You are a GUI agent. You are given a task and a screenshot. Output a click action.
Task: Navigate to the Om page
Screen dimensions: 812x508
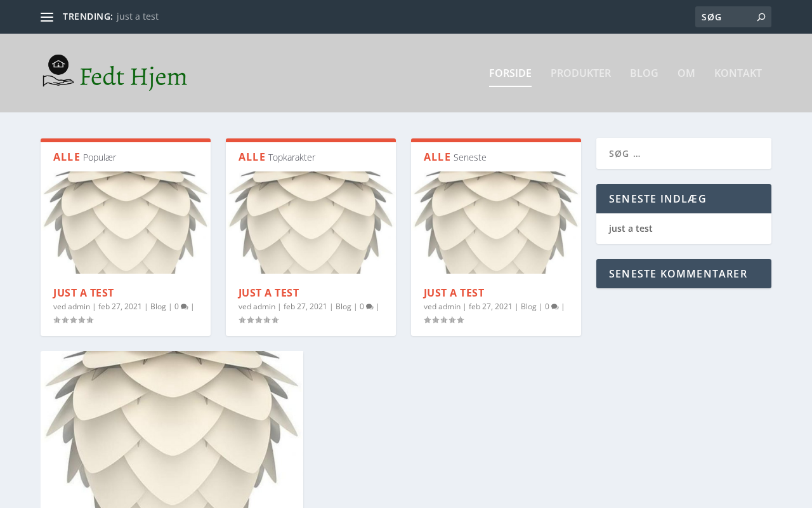point(686,73)
